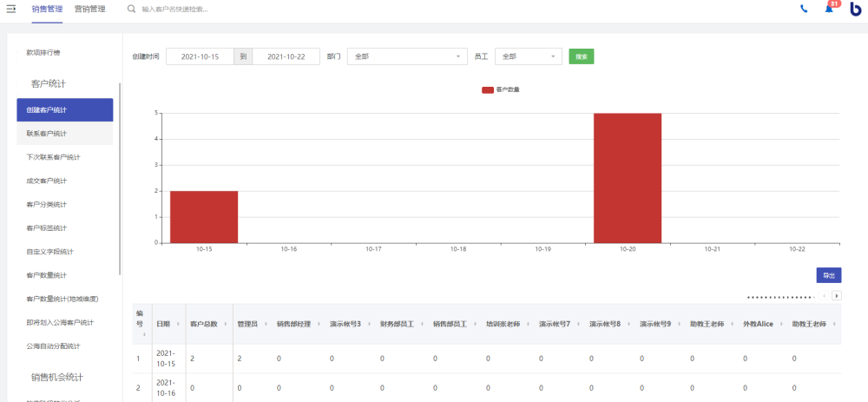Open 联系客户统计 in the sidebar

(47, 134)
